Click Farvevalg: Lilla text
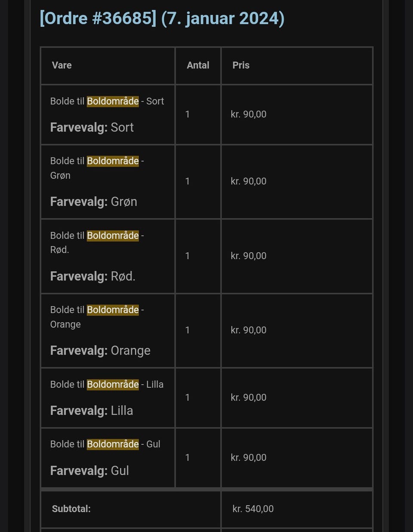Screen dimensions: 413x532 pos(91,411)
